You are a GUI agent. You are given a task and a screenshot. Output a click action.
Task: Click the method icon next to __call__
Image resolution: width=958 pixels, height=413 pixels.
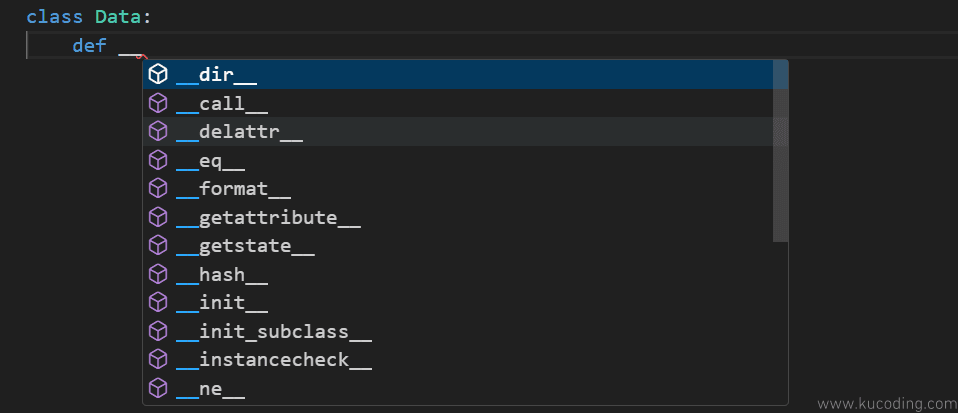tap(158, 103)
